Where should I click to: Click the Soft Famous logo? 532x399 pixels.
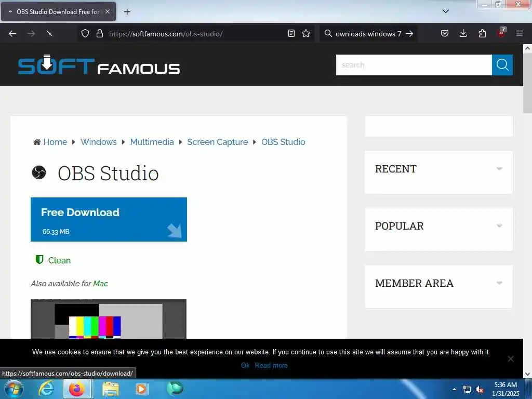click(x=99, y=64)
